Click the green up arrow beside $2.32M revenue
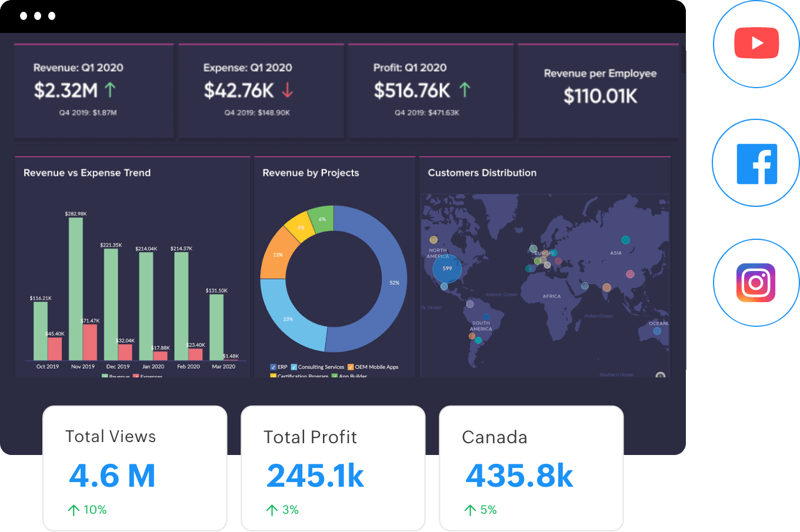This screenshot has height=532, width=800. click(x=110, y=90)
